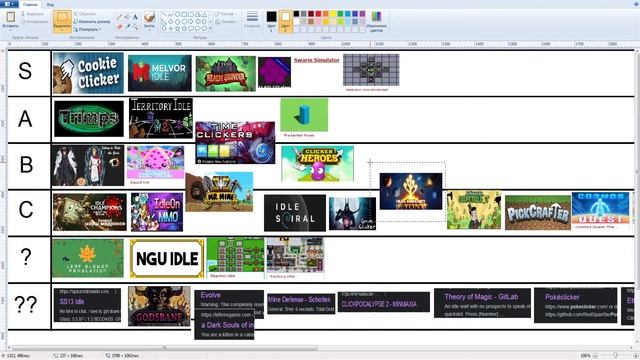The height and width of the screenshot is (360, 640).
Task: Click the zoom in plus button
Action: point(635,356)
